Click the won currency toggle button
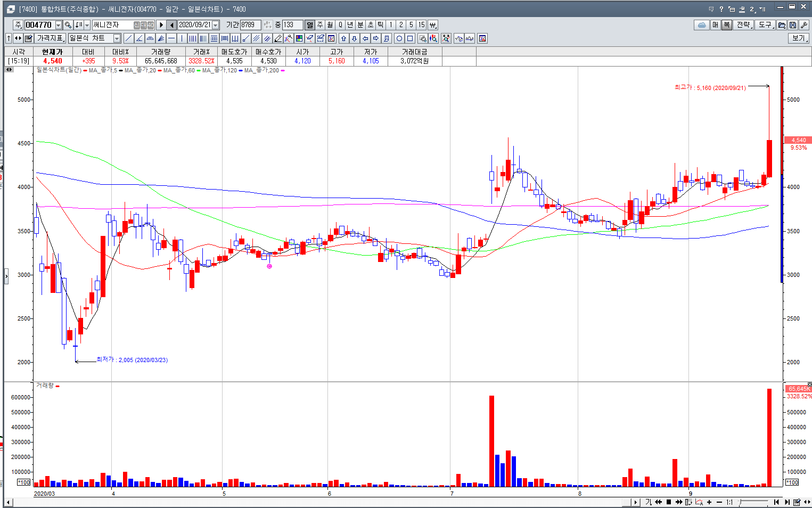The image size is (812, 508). [x=433, y=25]
